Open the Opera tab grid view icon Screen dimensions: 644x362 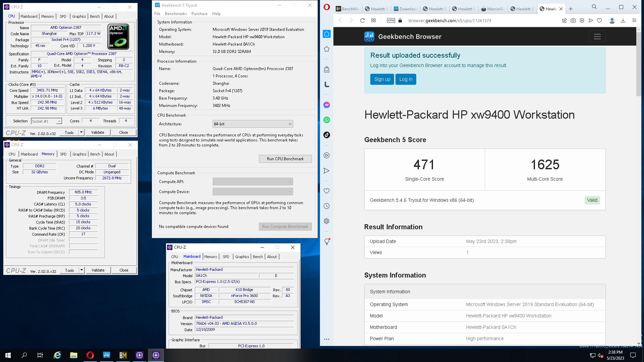[x=373, y=20]
